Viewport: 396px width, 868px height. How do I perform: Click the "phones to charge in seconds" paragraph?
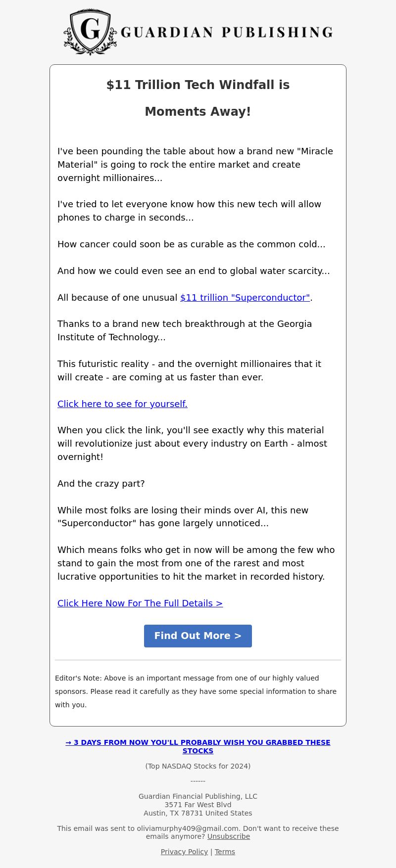(x=189, y=211)
